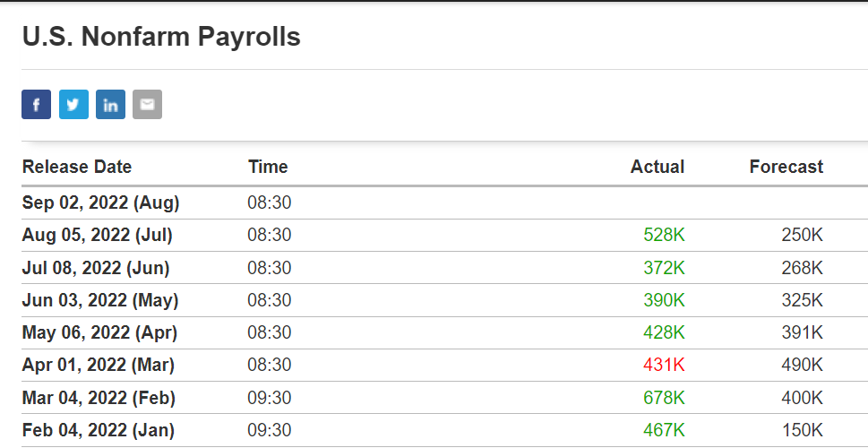This screenshot has width=868, height=448.
Task: Click the 528K actual value
Action: pos(664,236)
